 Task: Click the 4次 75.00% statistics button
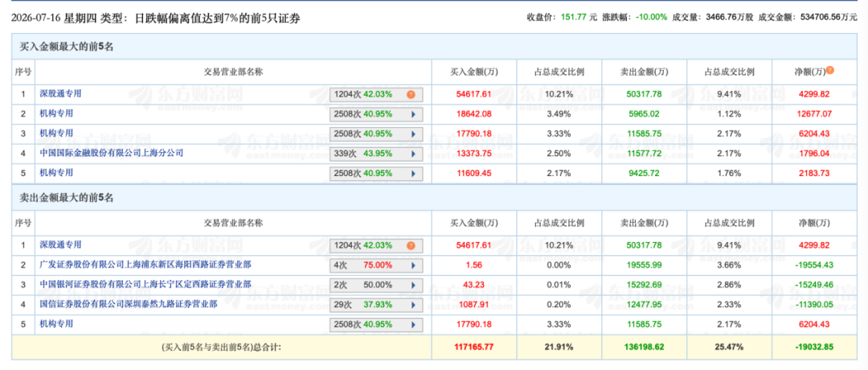[376, 265]
